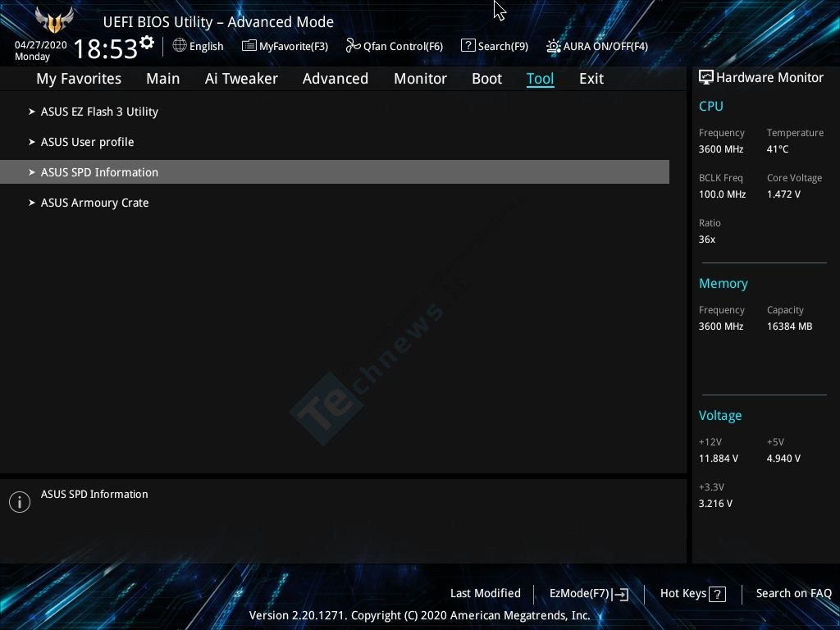Click the English language button
The width and height of the screenshot is (840, 630).
pos(206,47)
